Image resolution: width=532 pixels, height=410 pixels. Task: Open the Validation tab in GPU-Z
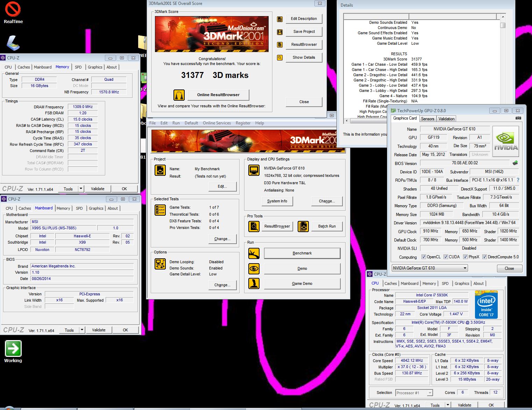(x=446, y=119)
